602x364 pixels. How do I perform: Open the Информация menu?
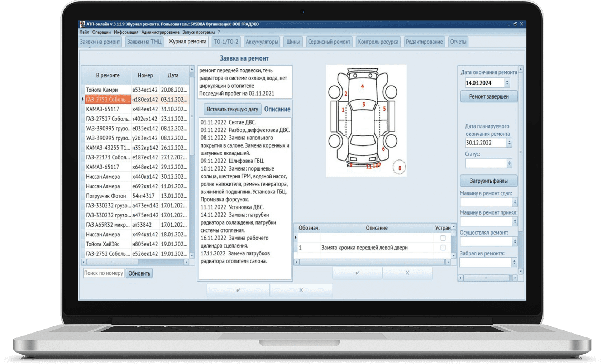126,32
